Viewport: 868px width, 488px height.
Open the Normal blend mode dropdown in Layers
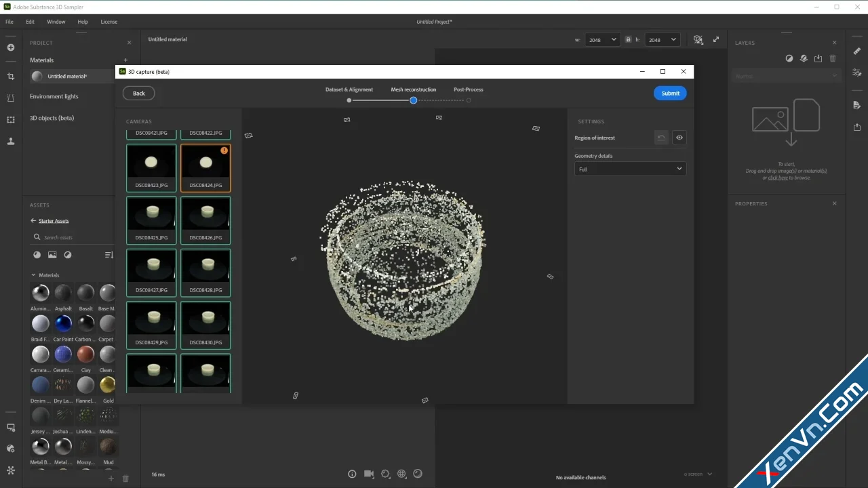785,76
